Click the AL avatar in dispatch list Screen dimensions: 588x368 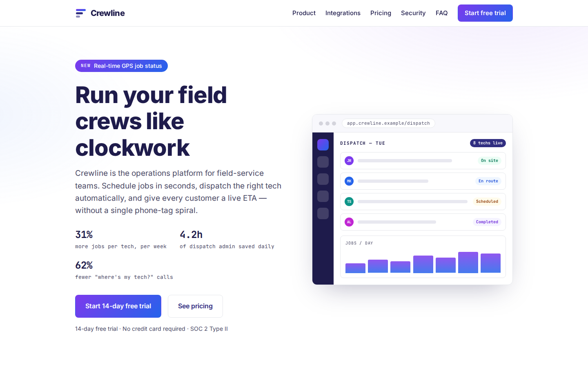click(349, 222)
